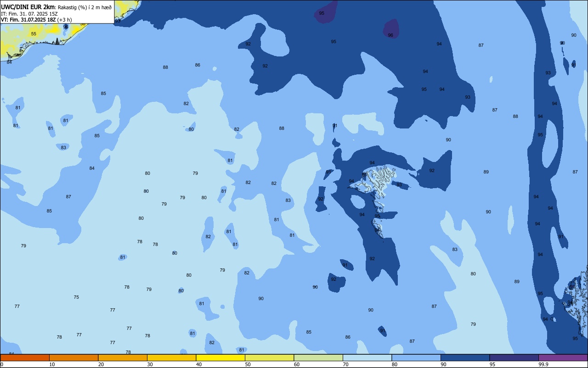This screenshot has width=588, height=368.
Task: Click the '50' tick label on the color scale
Action: pos(248,364)
